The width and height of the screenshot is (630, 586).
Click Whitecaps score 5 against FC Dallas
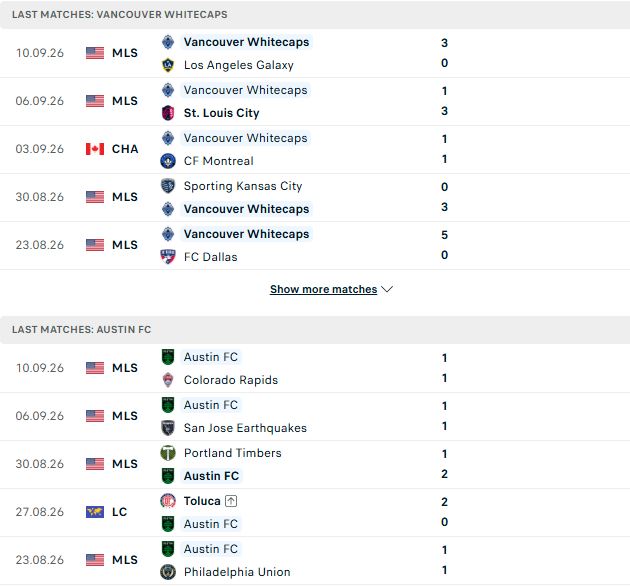point(444,235)
